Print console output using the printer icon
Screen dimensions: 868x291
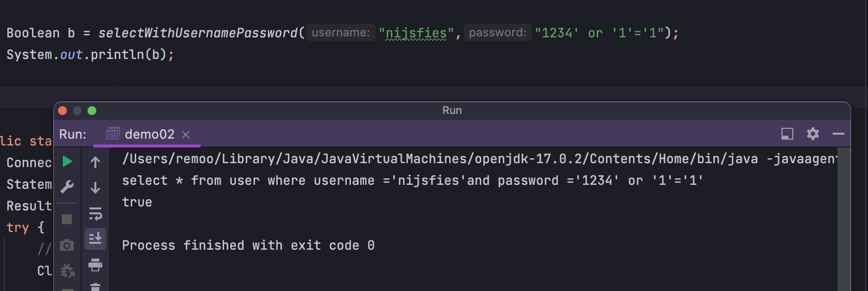pos(95,265)
